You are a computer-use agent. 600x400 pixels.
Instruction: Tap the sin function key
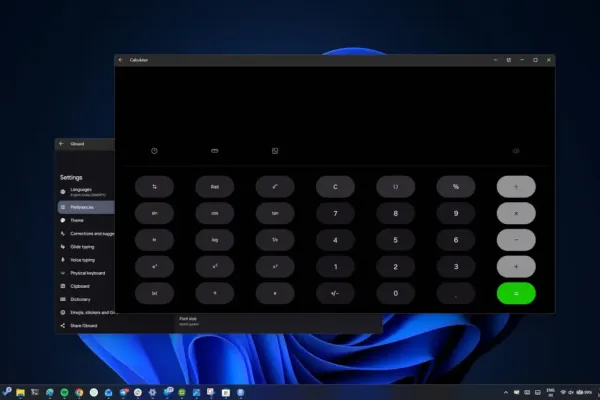(154, 213)
